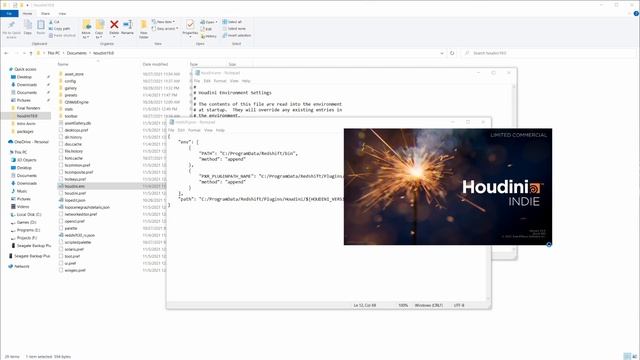Image resolution: width=640 pixels, height=360 pixels.
Task: Click History in Open group
Action: pos(209,36)
